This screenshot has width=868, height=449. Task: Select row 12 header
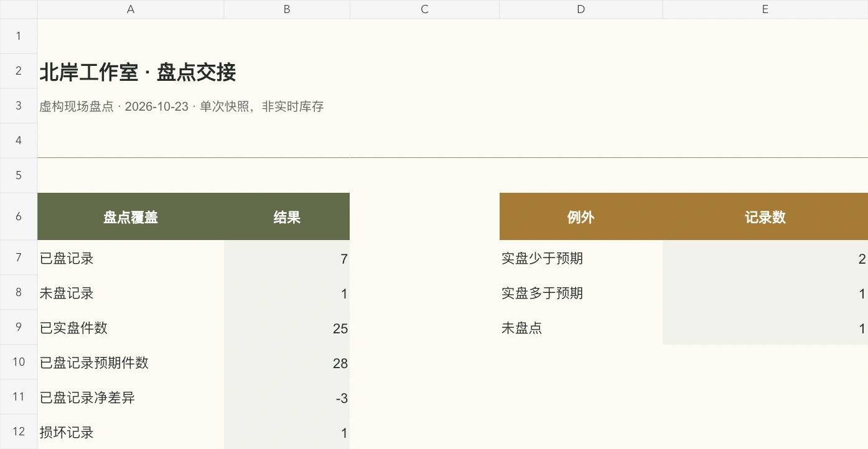19,432
